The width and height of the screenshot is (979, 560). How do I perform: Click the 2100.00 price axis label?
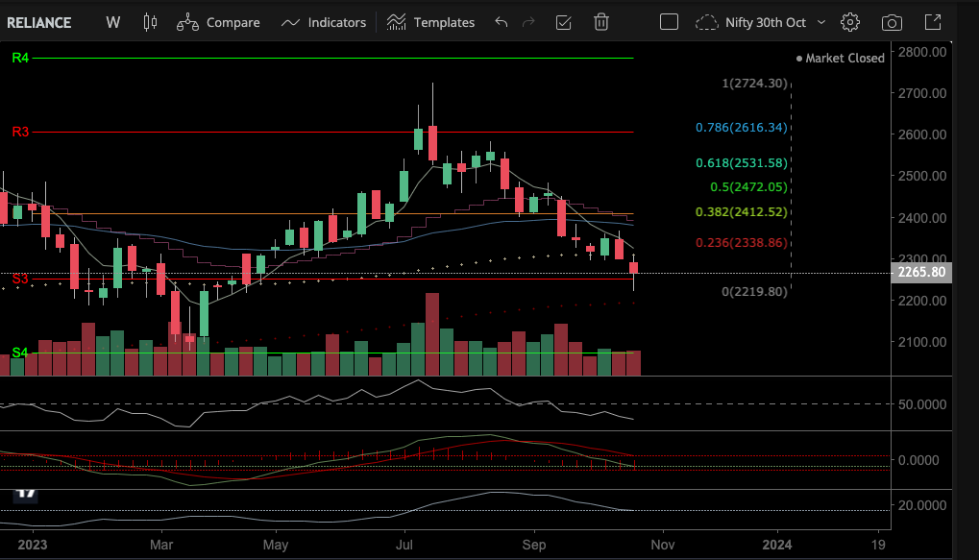point(922,342)
